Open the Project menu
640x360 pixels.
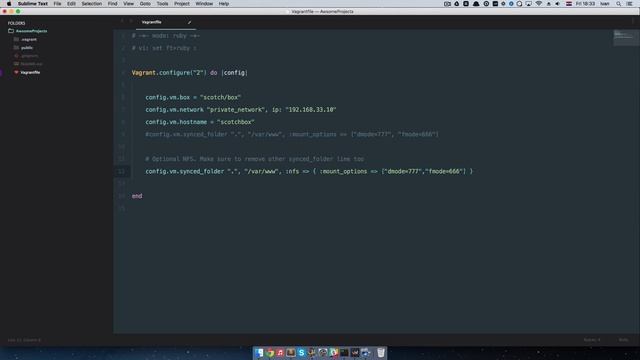coord(182,4)
